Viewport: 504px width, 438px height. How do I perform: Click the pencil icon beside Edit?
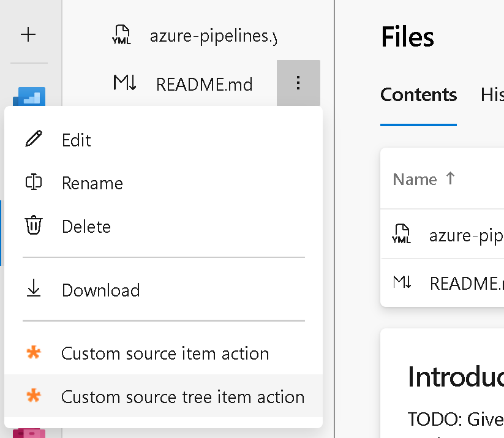click(35, 140)
